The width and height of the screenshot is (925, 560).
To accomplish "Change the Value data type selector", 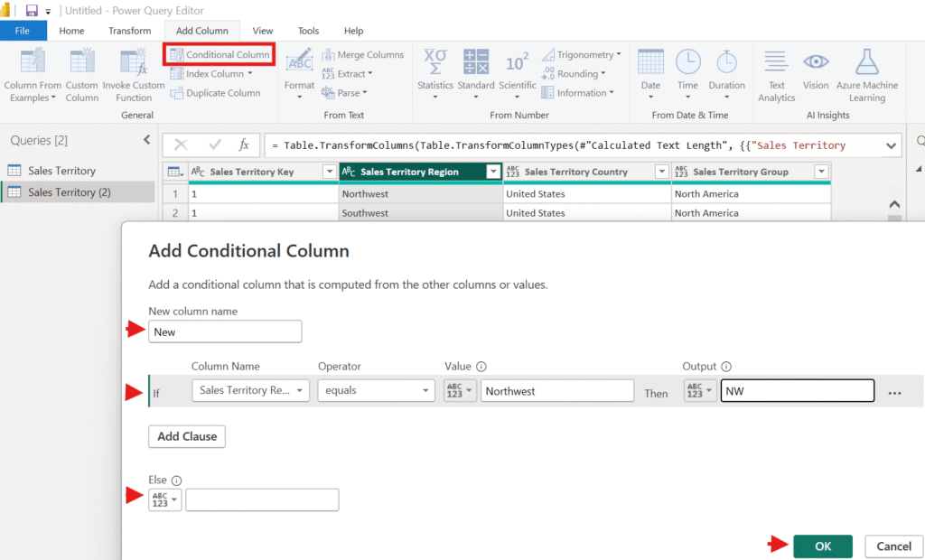I will coord(460,390).
